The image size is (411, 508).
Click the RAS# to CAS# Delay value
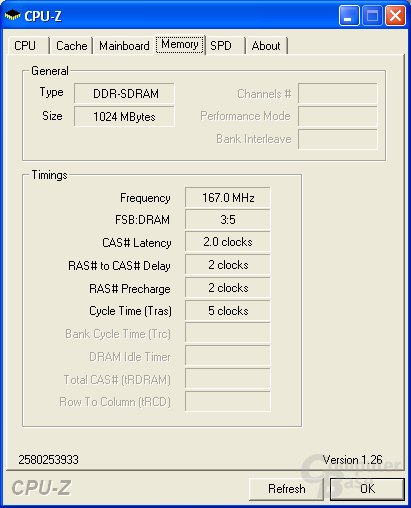pos(228,265)
